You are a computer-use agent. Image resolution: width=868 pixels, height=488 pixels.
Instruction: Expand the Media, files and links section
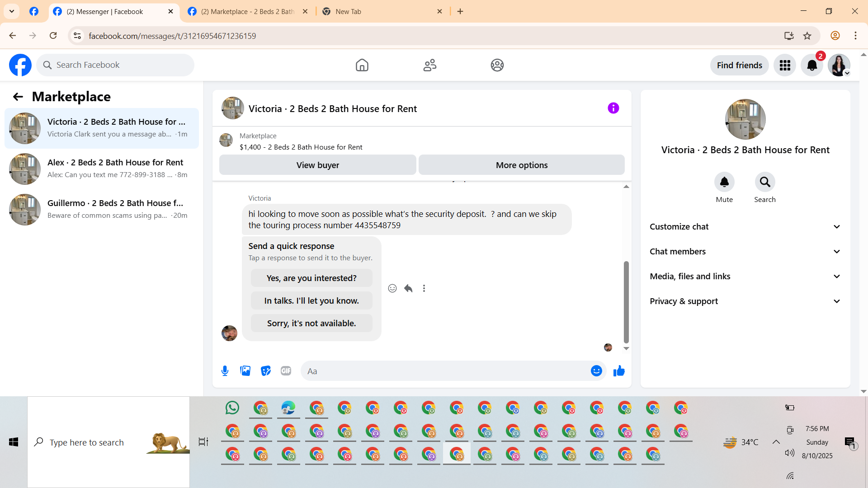(x=745, y=277)
